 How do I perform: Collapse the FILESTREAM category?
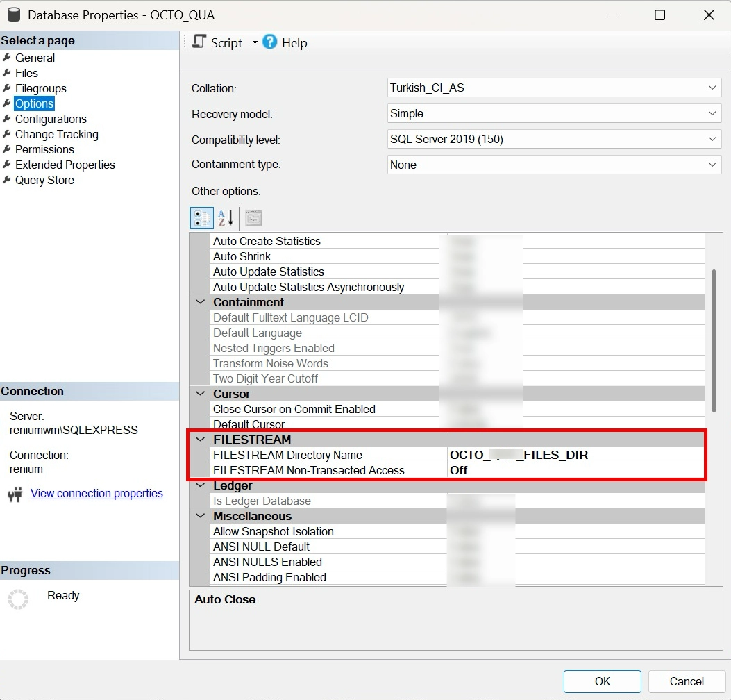(x=201, y=440)
